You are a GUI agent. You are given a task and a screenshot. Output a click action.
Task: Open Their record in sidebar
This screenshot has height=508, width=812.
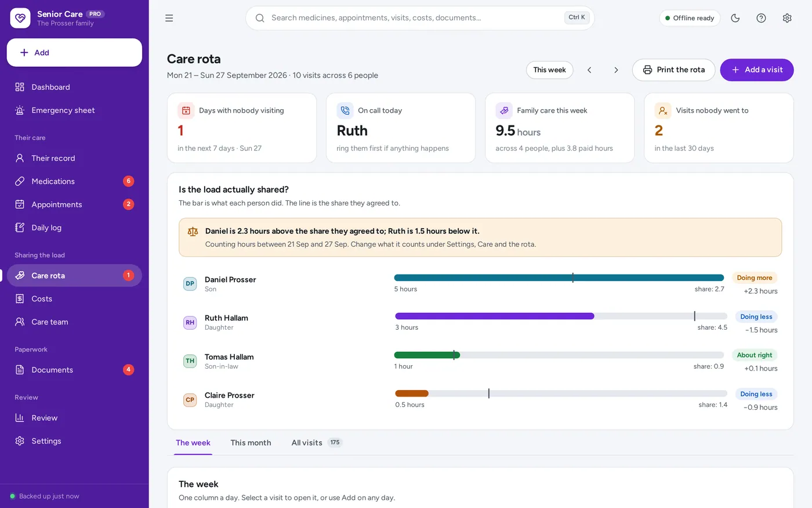point(74,158)
